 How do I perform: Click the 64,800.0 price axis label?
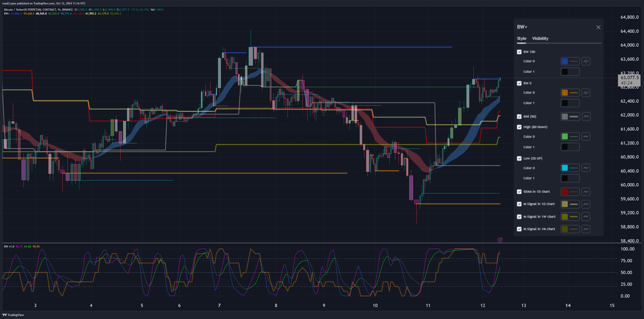pos(629,17)
